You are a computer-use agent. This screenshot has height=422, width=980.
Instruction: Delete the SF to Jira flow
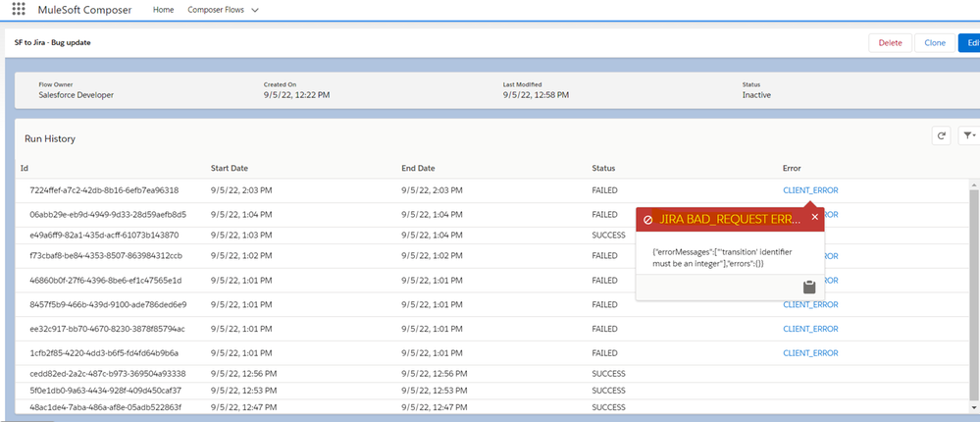pyautogui.click(x=890, y=42)
